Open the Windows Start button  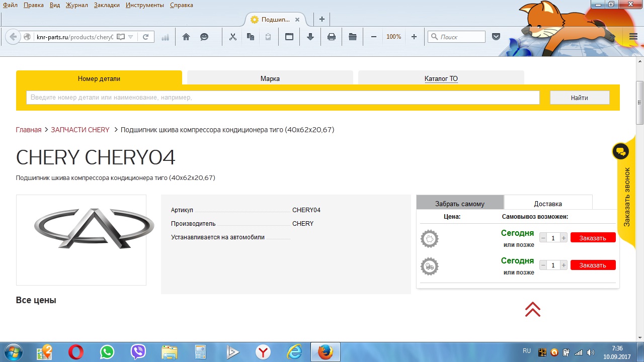(14, 352)
